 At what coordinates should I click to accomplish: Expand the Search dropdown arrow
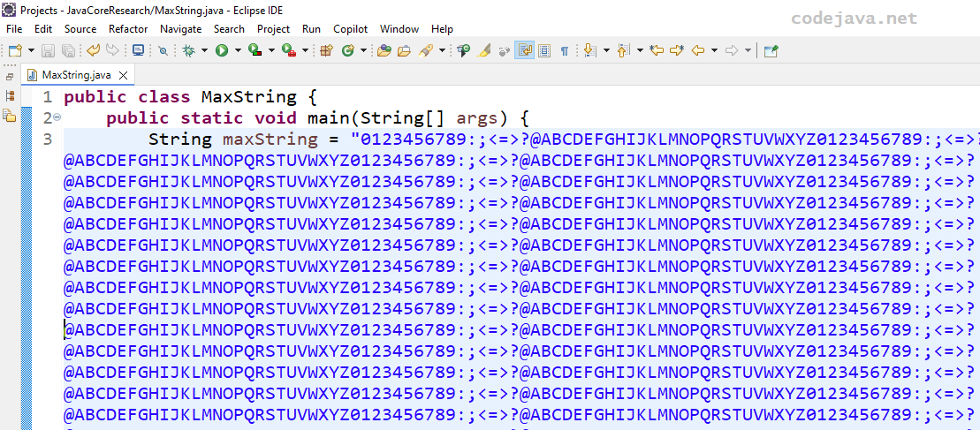coord(443,50)
